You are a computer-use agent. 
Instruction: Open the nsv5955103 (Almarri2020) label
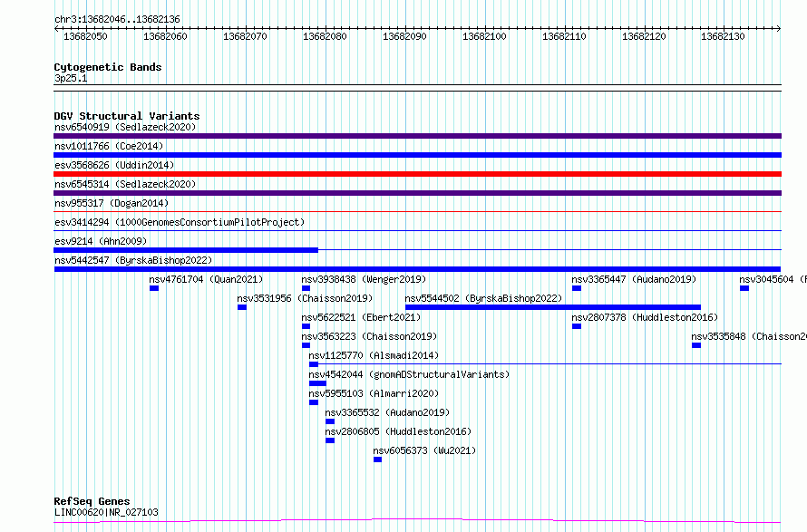pyautogui.click(x=374, y=393)
